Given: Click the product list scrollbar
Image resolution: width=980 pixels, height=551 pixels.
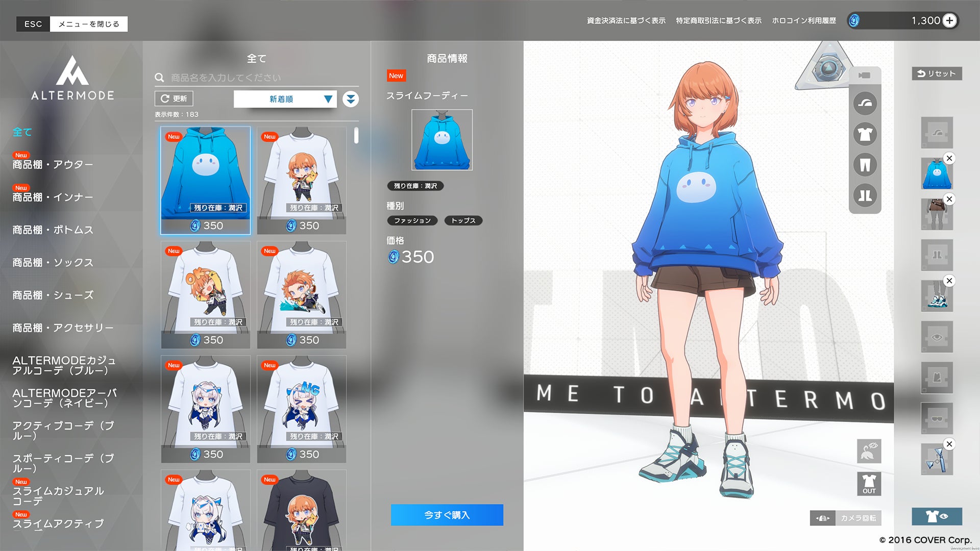Looking at the screenshot, I should pyautogui.click(x=356, y=136).
